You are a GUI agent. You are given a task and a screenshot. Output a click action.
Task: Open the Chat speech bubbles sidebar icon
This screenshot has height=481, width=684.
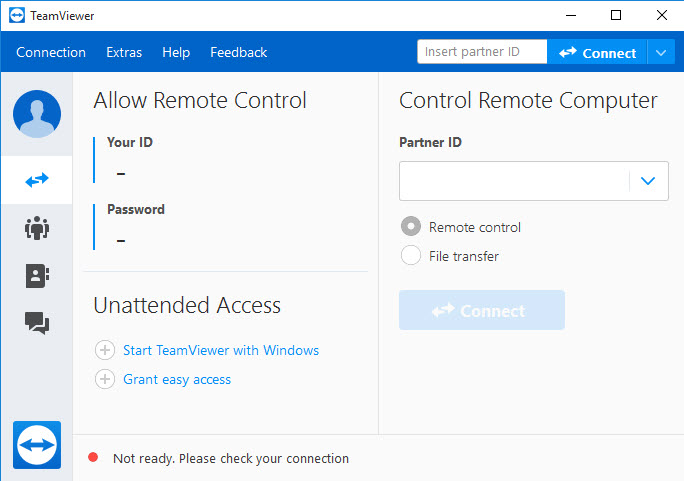[x=37, y=323]
